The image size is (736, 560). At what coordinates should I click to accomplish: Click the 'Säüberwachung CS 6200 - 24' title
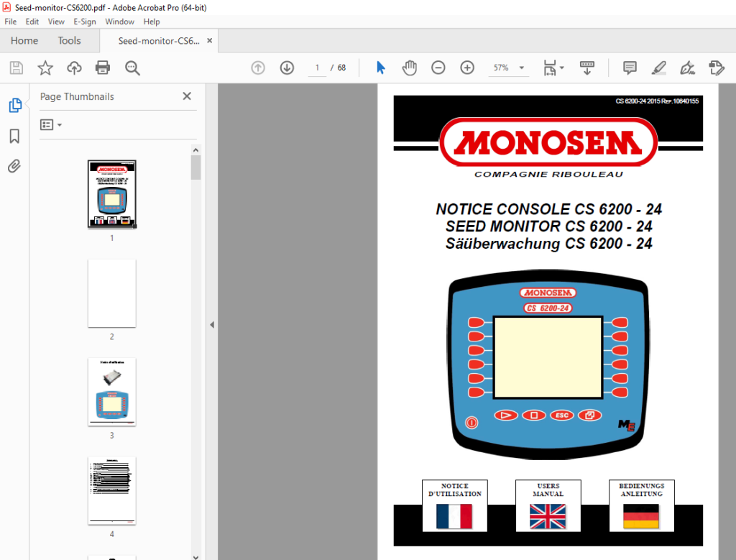[548, 244]
